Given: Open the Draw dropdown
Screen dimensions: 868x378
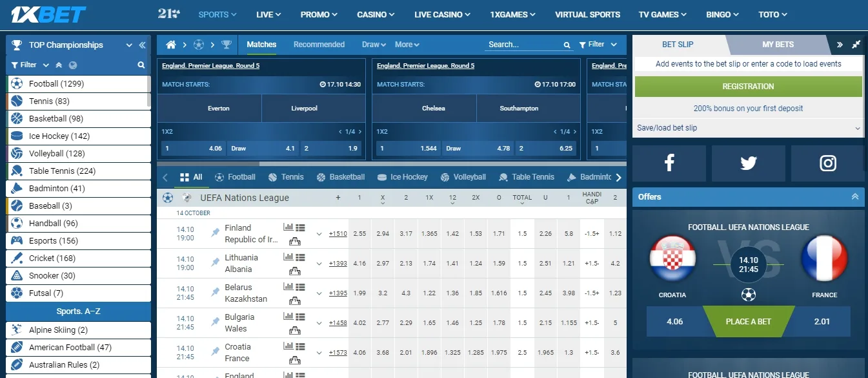Looking at the screenshot, I should click(x=374, y=45).
